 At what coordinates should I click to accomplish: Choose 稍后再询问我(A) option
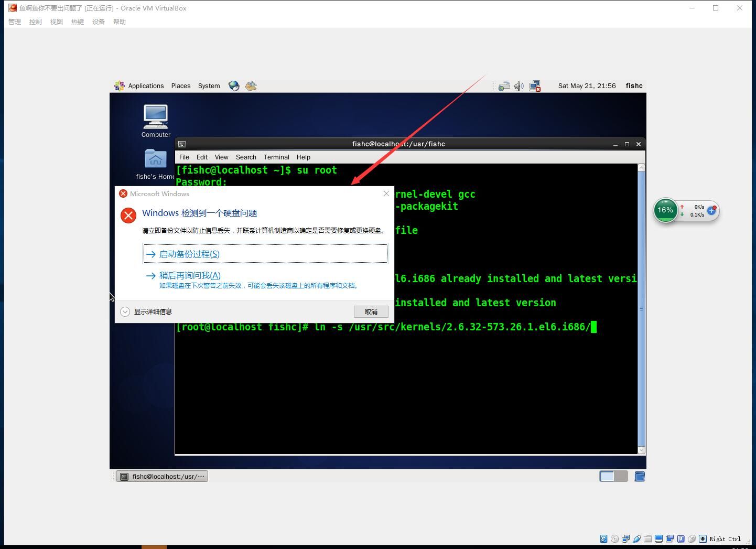point(265,280)
